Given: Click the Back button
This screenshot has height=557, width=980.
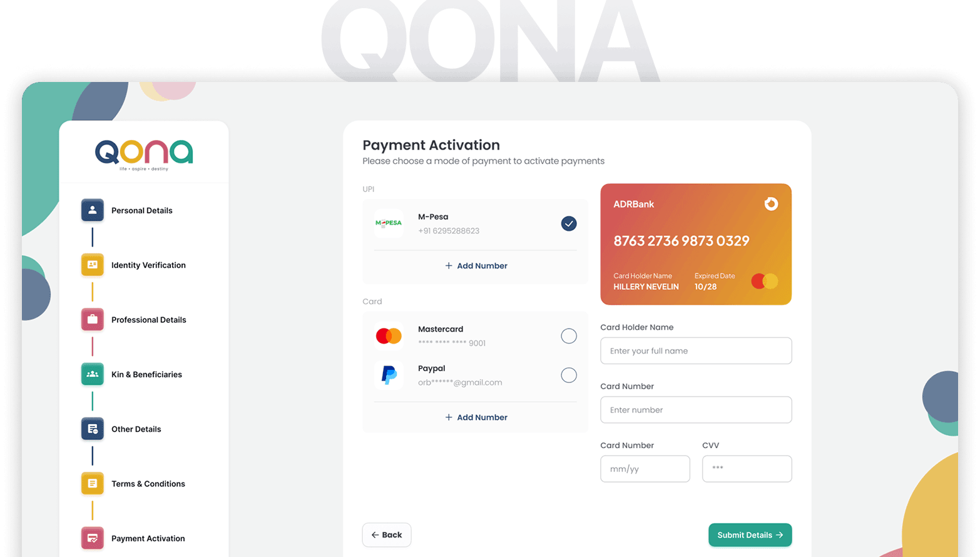Looking at the screenshot, I should coord(387,535).
